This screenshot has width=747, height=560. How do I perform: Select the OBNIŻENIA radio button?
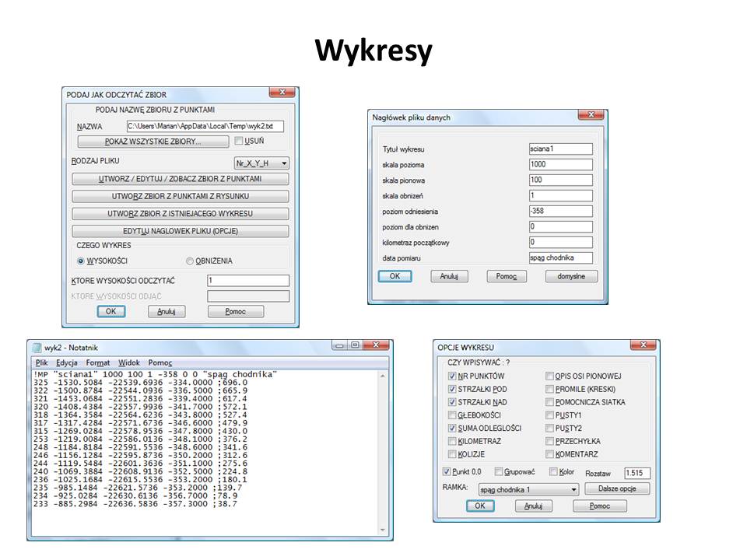click(190, 261)
